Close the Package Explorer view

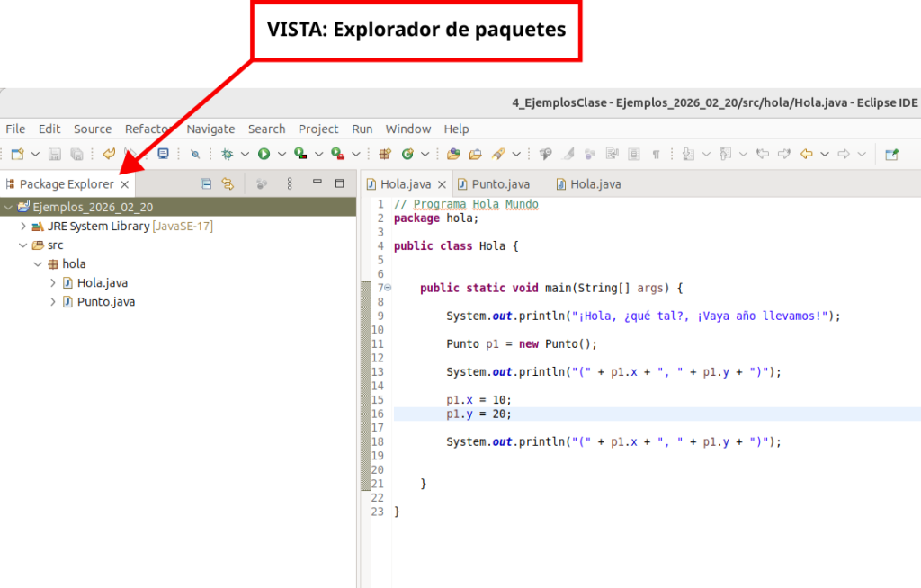pyautogui.click(x=125, y=184)
